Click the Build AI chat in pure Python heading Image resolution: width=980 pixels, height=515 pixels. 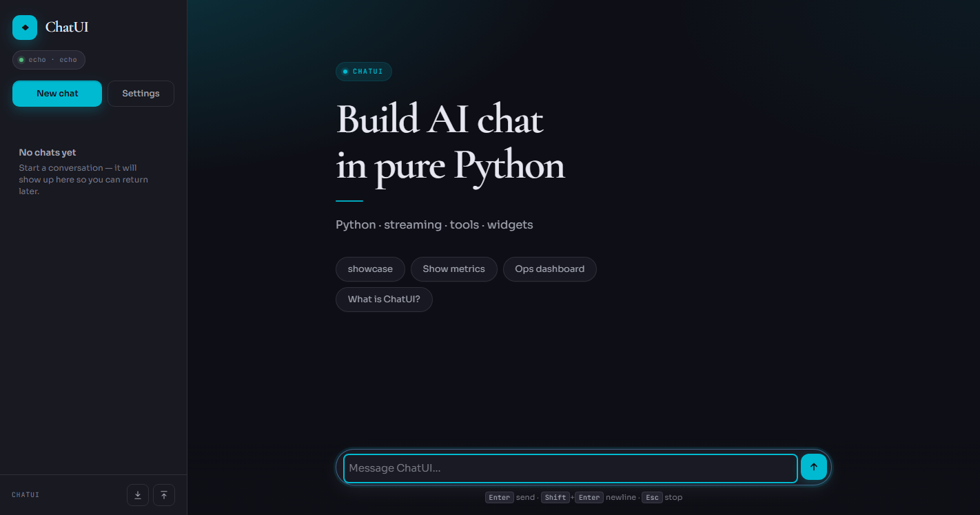coord(451,143)
